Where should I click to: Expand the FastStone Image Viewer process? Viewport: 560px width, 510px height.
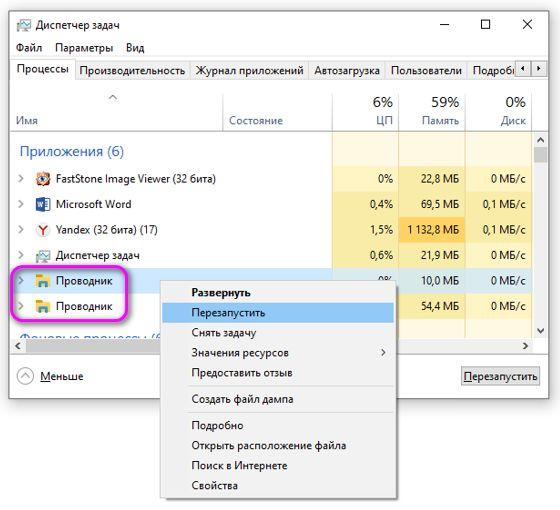tap(21, 178)
